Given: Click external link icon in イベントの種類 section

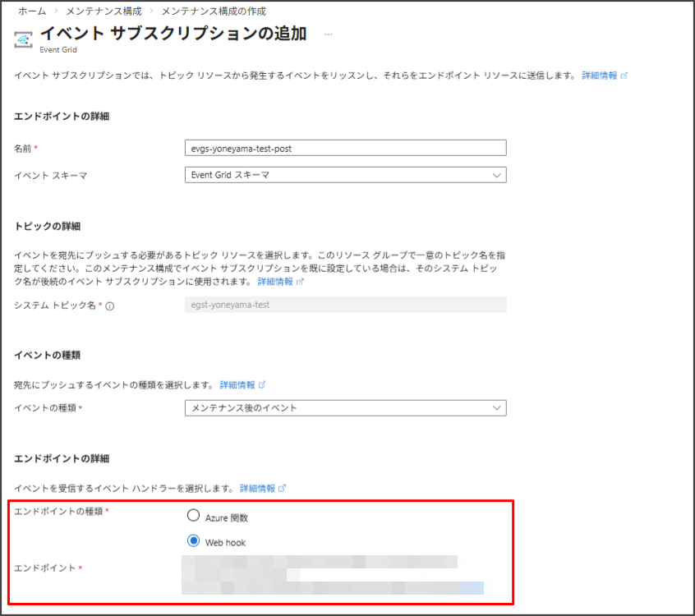Looking at the screenshot, I should (262, 384).
